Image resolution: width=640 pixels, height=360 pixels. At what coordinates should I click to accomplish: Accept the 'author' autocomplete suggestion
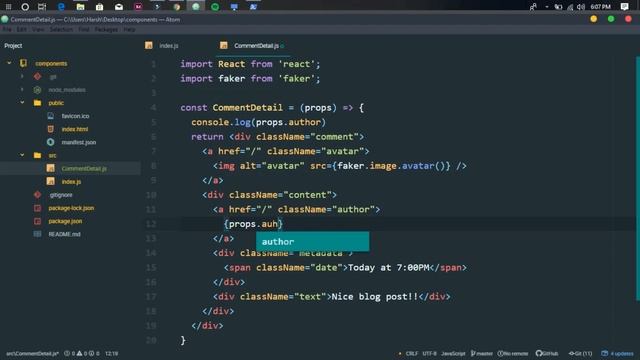coord(313,242)
